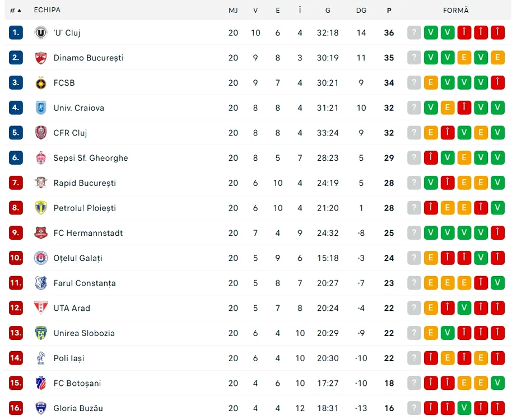The height and width of the screenshot is (420, 512).
Task: Open the FCSB club crest
Action: [x=41, y=83]
